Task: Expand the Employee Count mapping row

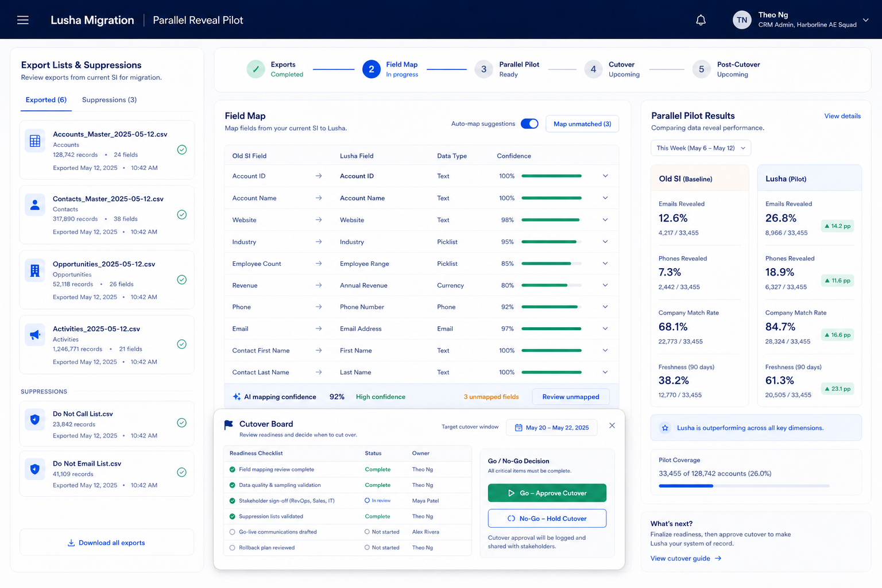Action: click(x=605, y=264)
